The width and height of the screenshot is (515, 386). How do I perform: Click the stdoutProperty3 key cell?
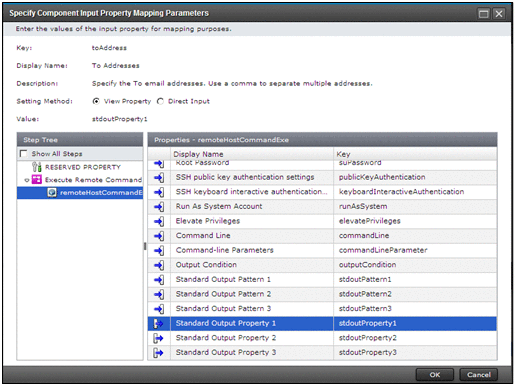click(x=415, y=353)
